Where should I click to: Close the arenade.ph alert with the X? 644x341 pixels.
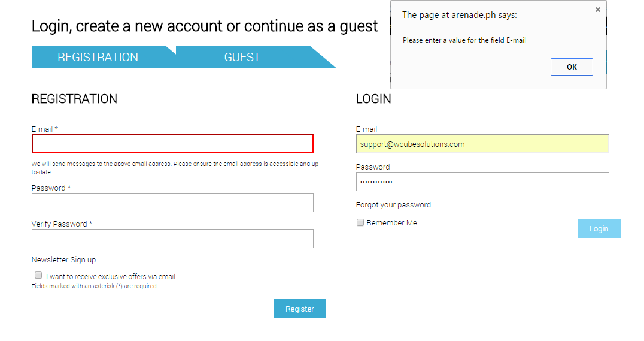tap(597, 10)
